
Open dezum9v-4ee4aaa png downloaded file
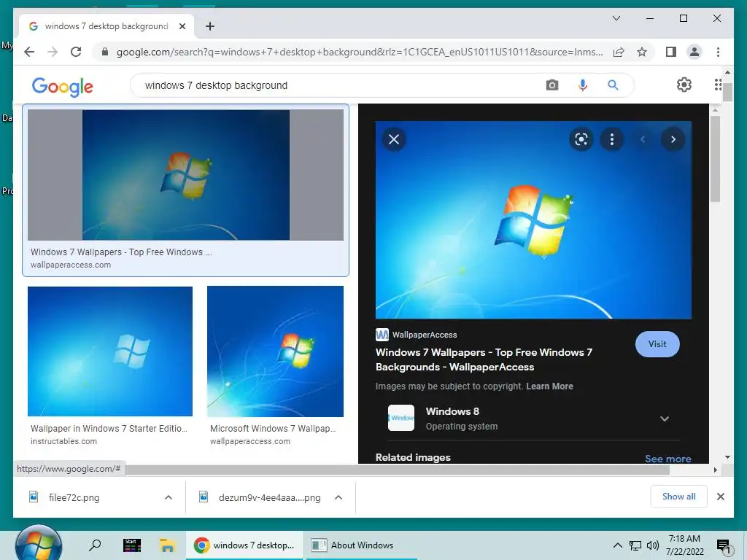click(269, 497)
